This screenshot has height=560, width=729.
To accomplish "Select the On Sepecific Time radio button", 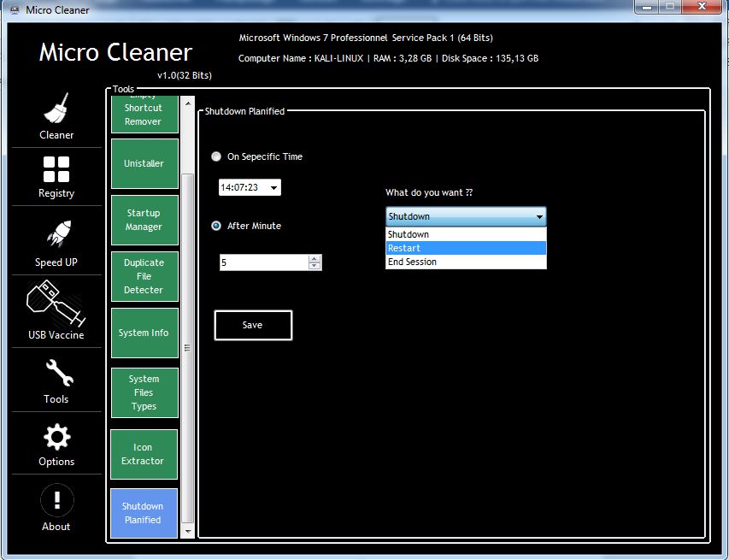I will [216, 156].
